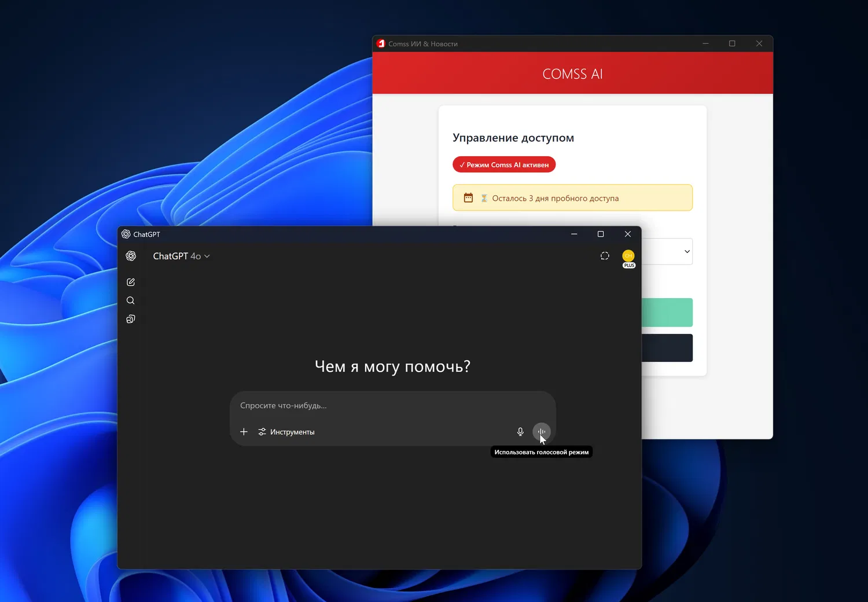
Task: Click the Comss app icon in its title bar
Action: click(x=381, y=43)
